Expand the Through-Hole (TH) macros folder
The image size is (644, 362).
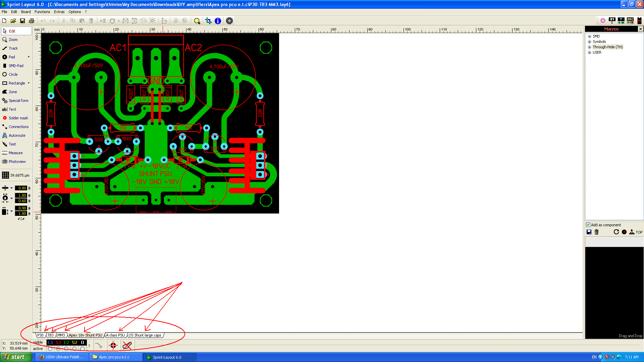pos(589,47)
